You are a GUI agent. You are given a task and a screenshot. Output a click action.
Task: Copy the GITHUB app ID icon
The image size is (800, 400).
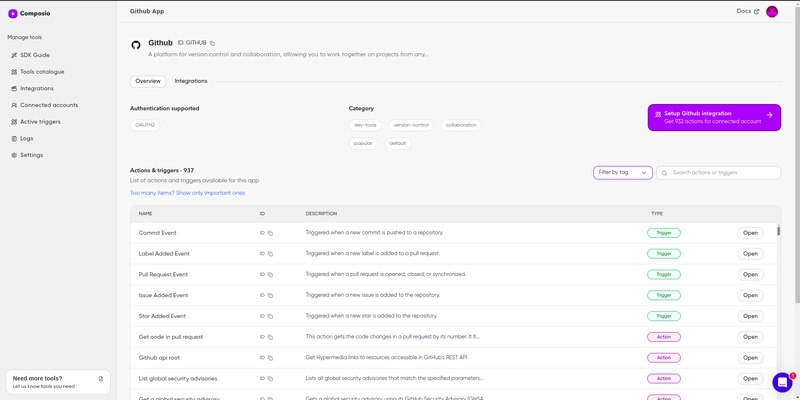tap(213, 43)
